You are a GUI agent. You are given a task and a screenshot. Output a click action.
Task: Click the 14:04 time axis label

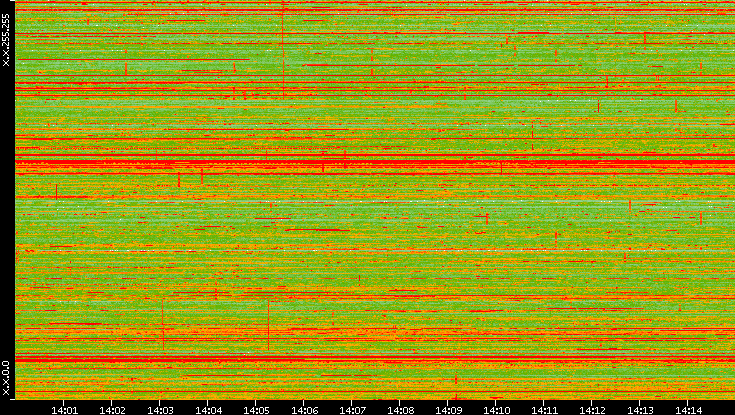pyautogui.click(x=208, y=410)
